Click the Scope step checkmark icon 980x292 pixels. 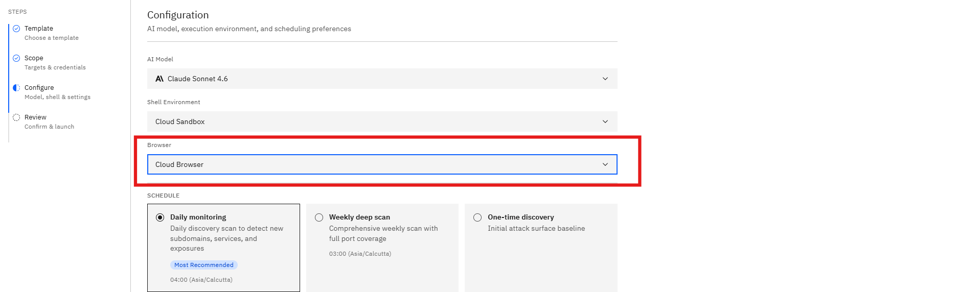tap(16, 58)
